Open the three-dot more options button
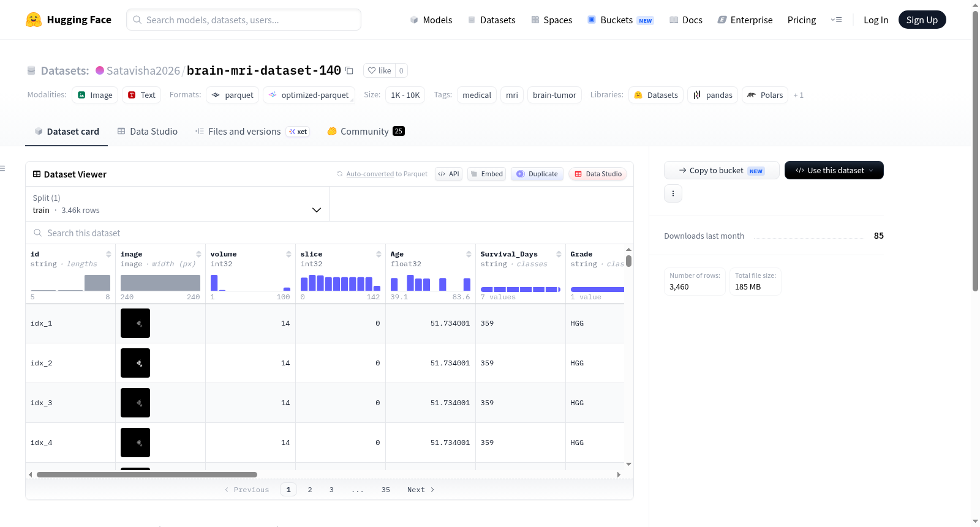The image size is (980, 527). 673,193
